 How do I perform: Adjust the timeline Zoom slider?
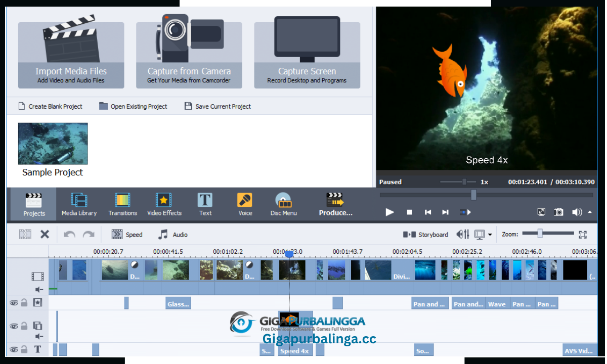coord(540,233)
